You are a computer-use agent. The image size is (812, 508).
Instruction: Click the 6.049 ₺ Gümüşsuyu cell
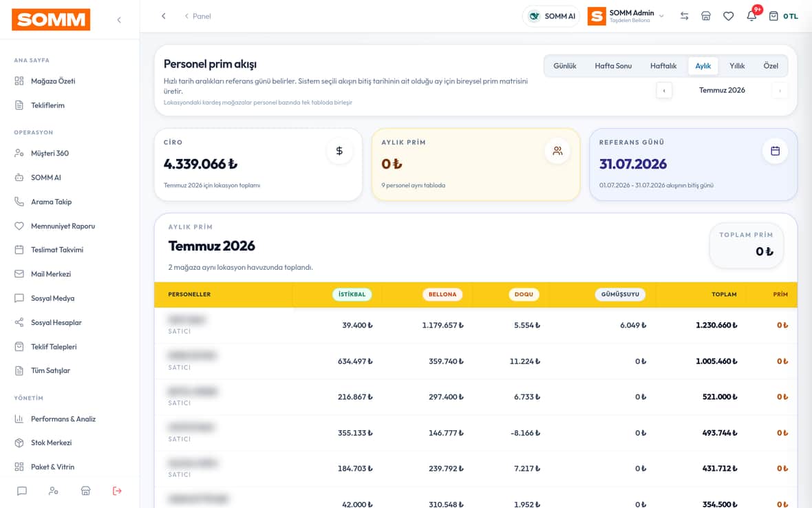[x=633, y=325]
